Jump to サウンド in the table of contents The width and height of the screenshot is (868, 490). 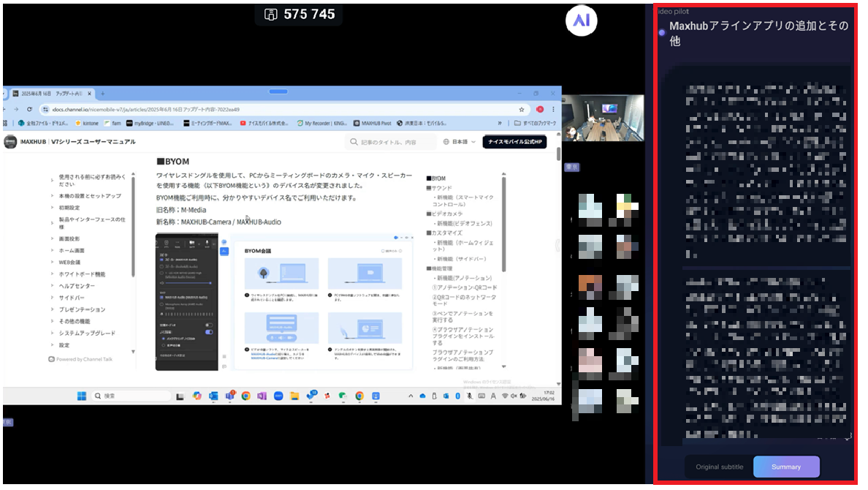tap(439, 188)
